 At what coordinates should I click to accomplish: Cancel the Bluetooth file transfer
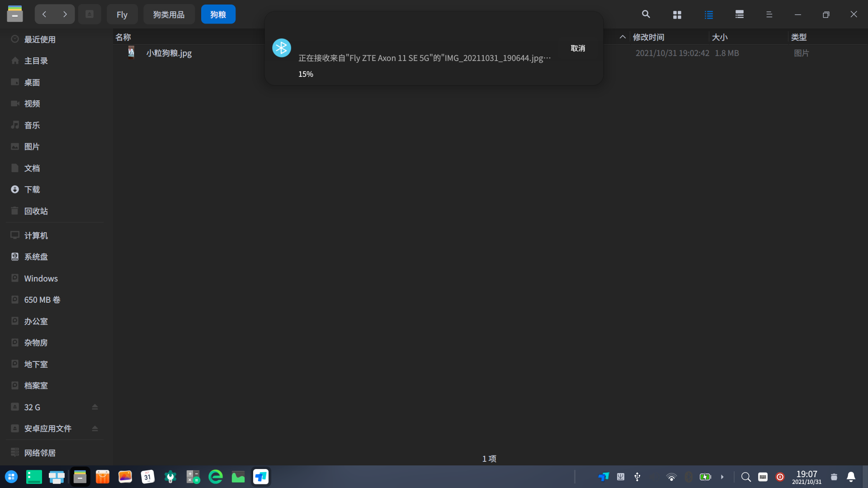578,48
